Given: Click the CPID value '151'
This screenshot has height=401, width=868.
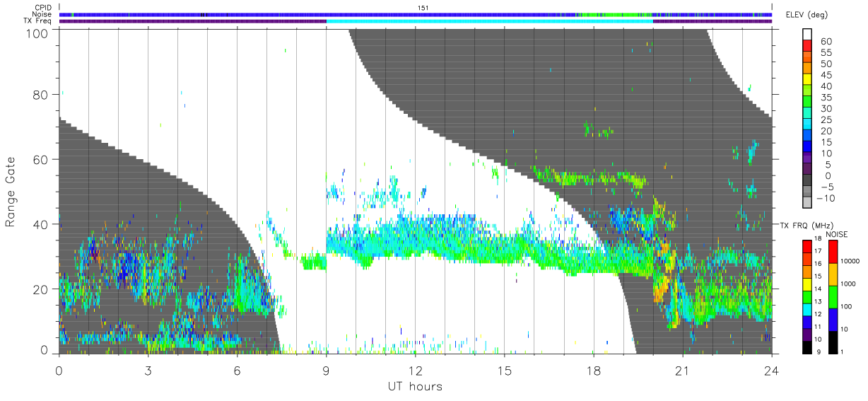Looking at the screenshot, I should [423, 8].
